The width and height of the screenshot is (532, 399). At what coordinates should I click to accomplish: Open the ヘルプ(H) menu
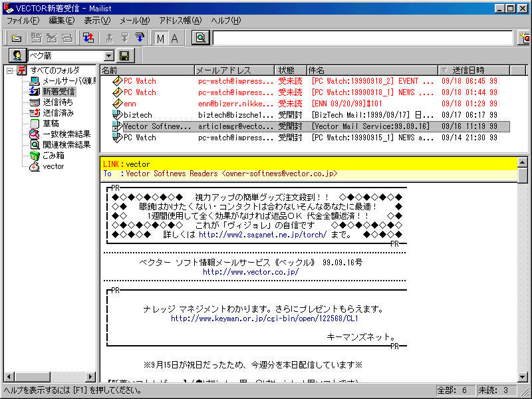[x=225, y=21]
